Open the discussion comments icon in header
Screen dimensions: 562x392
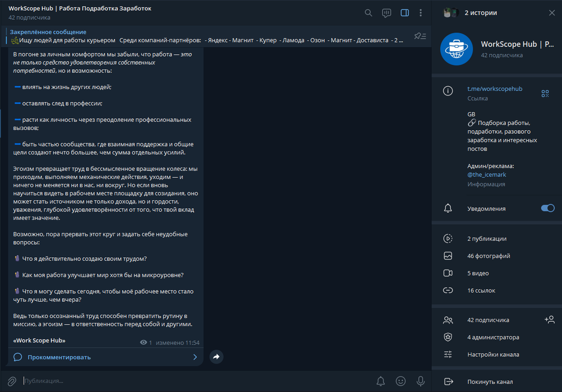coord(386,13)
